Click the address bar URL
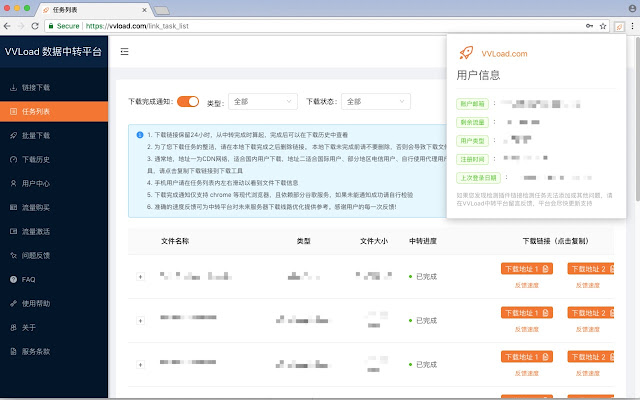 pos(137,26)
